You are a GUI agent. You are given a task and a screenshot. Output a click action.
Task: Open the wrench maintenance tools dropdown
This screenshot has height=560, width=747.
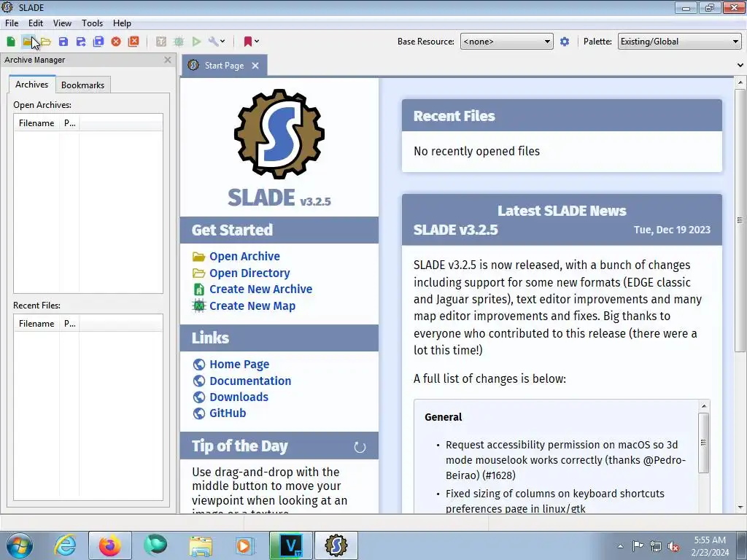point(216,42)
